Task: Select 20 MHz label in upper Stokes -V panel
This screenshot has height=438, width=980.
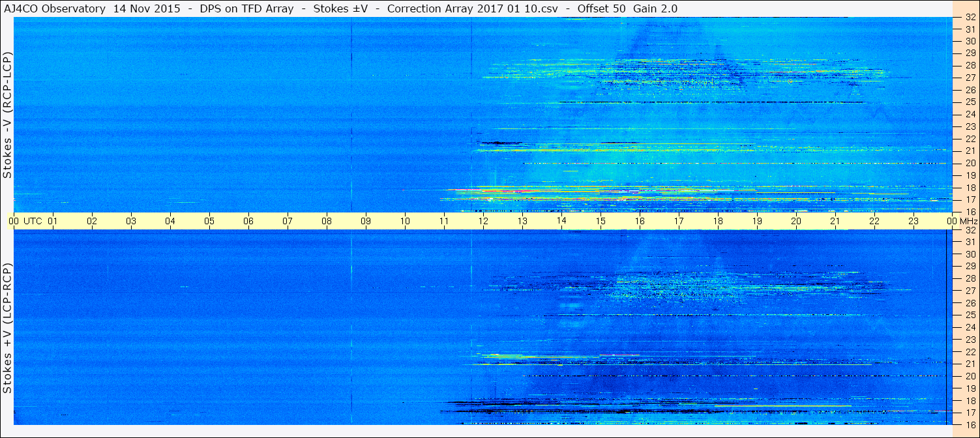Action: [970, 163]
